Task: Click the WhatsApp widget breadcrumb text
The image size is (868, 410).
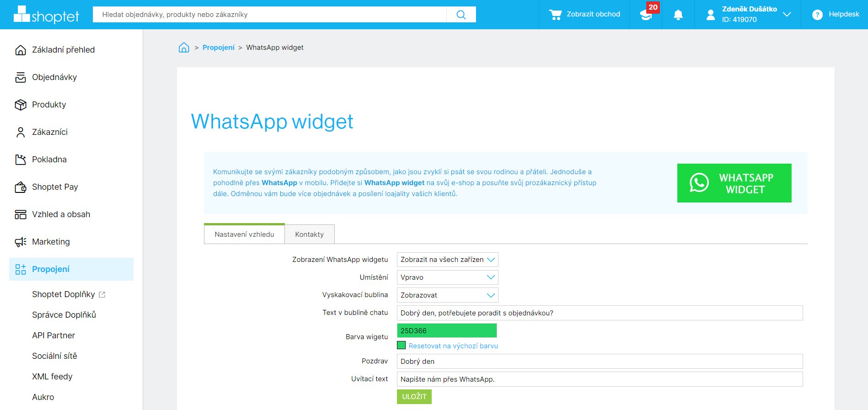Action: click(275, 48)
